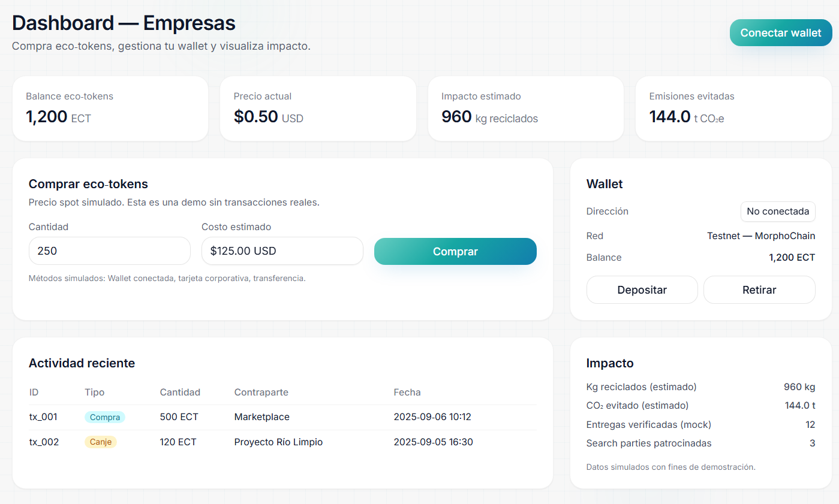Click the Cantidad column header in activity table

(x=180, y=393)
